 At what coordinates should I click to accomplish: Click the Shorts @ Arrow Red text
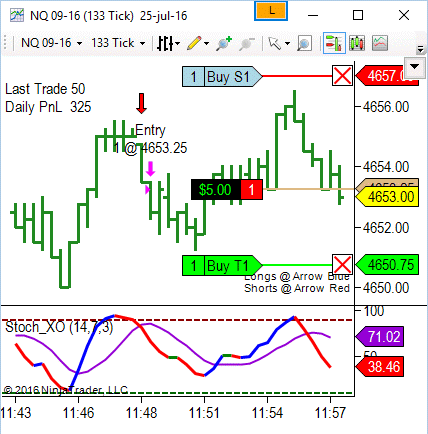click(x=297, y=288)
